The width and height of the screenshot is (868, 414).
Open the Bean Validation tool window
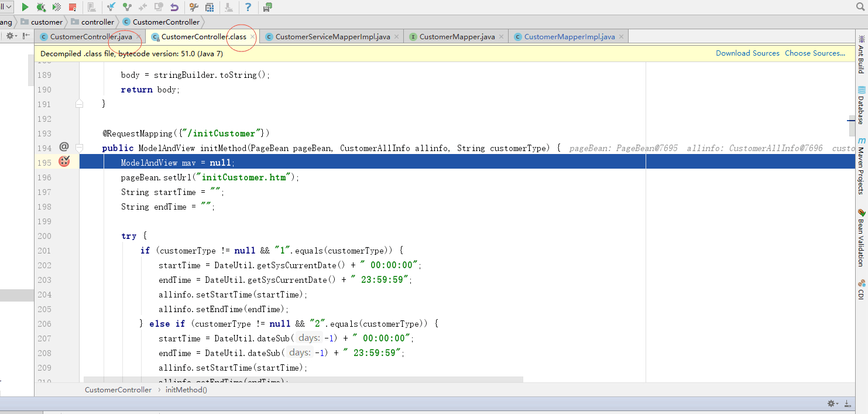(861, 237)
